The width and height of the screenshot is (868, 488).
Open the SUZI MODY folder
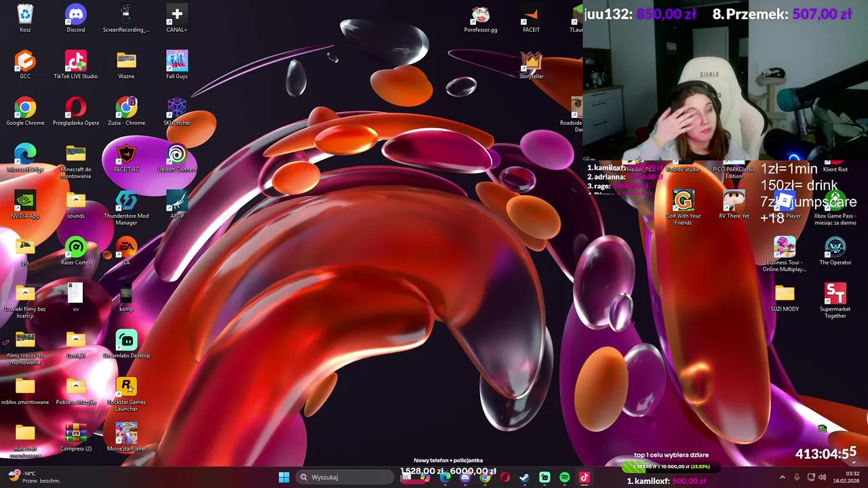click(785, 298)
